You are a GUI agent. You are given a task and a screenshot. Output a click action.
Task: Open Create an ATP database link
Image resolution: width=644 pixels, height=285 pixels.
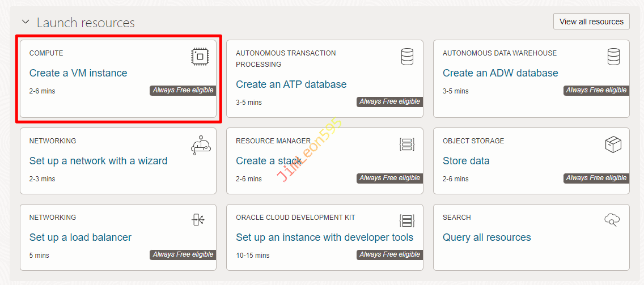(x=291, y=84)
